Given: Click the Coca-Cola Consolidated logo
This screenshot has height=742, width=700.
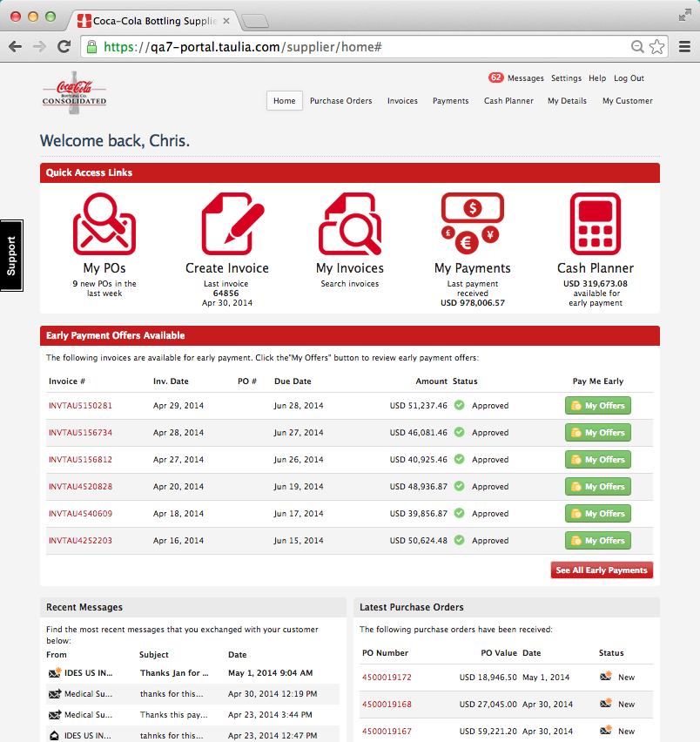Looking at the screenshot, I should (73, 93).
